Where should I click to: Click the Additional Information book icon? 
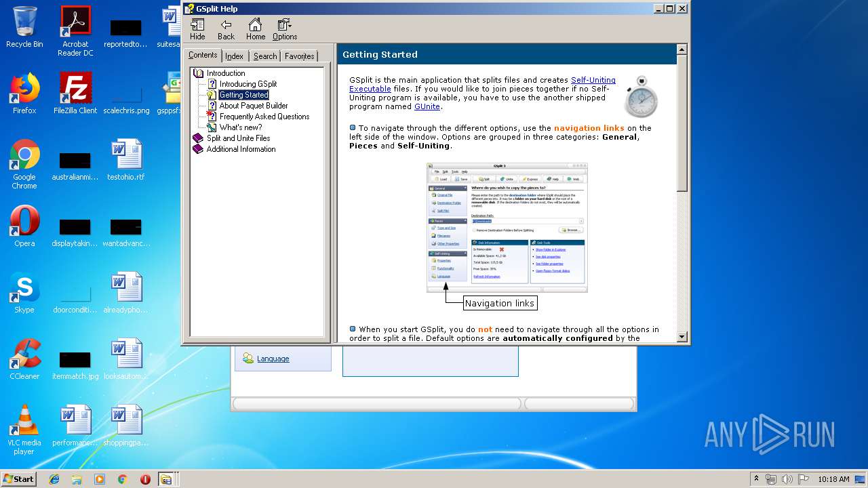point(198,149)
